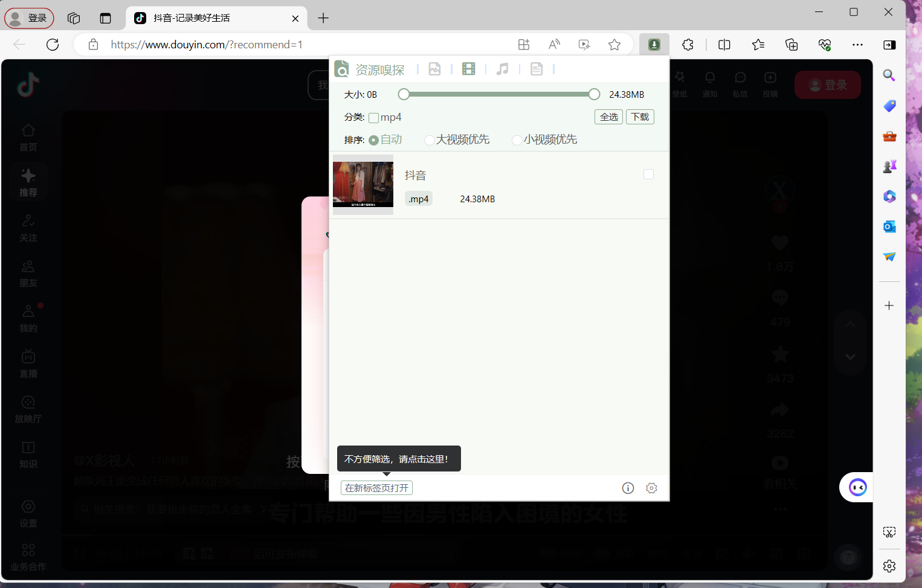922x588 pixels.
Task: Open the Douyin 关注 nav item
Action: point(28,227)
